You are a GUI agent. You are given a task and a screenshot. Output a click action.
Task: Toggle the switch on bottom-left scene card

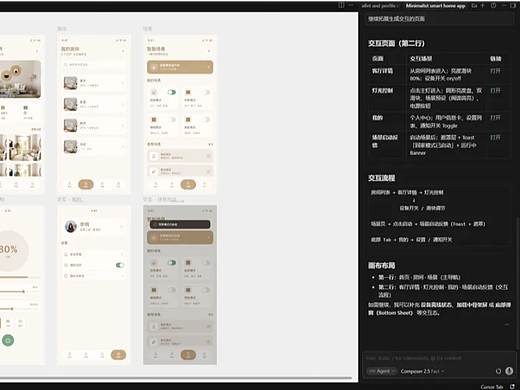point(172,119)
